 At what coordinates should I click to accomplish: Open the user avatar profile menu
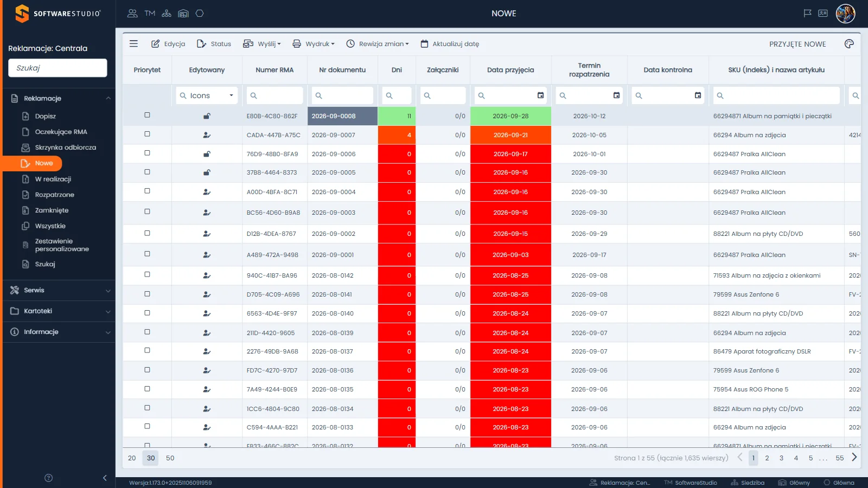click(845, 14)
